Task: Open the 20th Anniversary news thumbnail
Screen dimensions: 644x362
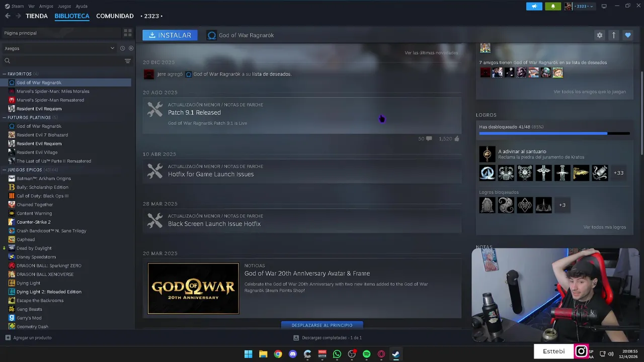Action: point(193,289)
